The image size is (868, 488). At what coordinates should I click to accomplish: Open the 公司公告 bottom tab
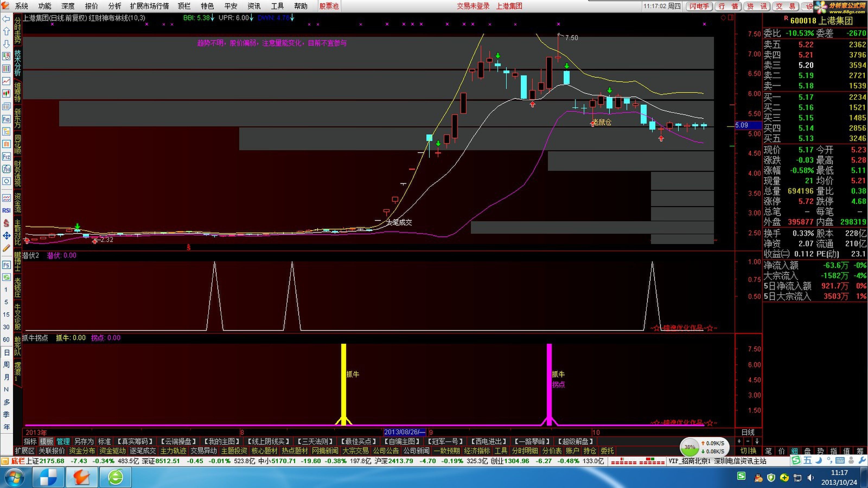pos(386,451)
